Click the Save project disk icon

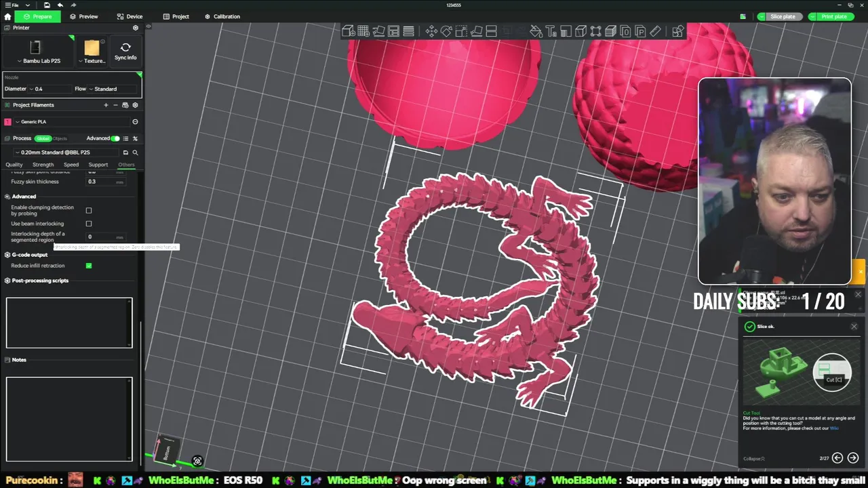click(47, 5)
